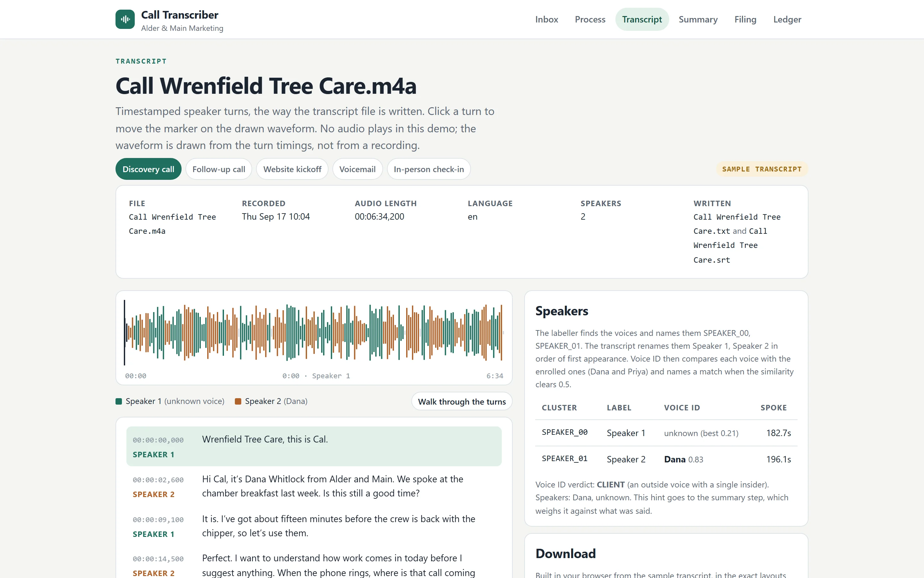This screenshot has width=924, height=578.
Task: Click the green Speaker 1 legend swatch
Action: tap(119, 401)
